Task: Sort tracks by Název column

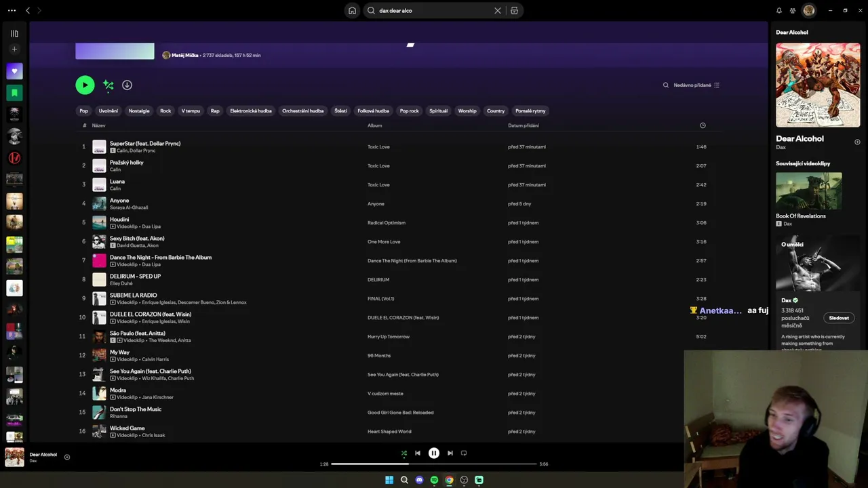Action: [x=99, y=125]
